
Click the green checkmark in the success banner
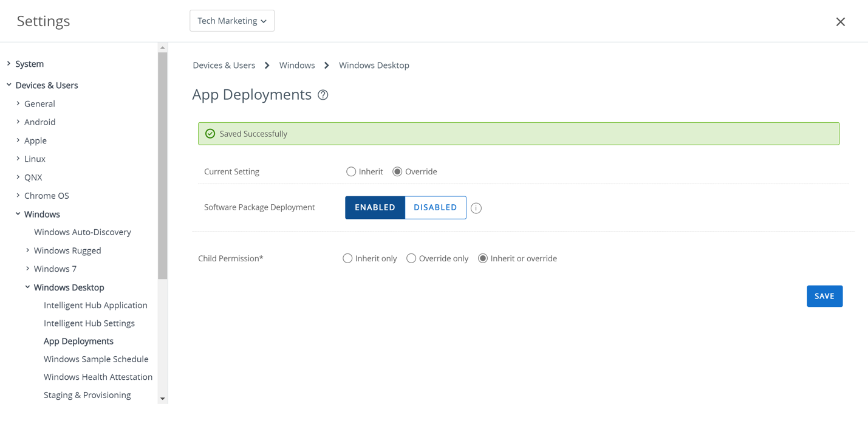tap(210, 133)
